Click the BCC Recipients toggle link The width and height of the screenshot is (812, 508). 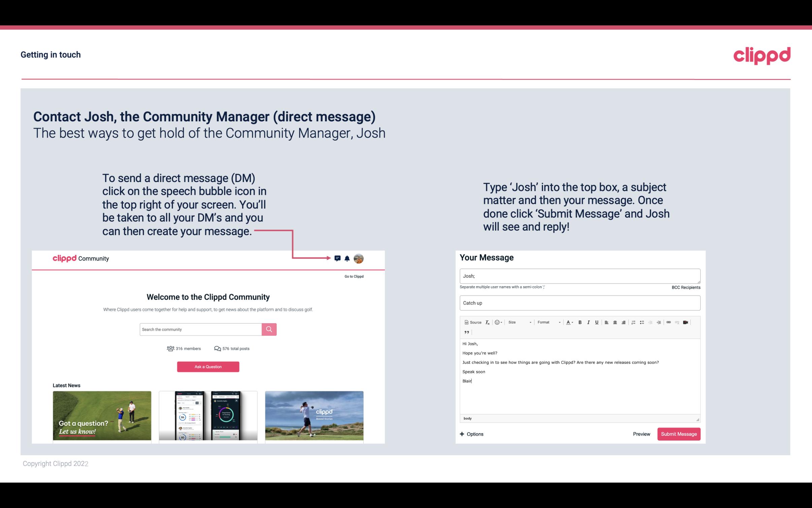pos(686,287)
